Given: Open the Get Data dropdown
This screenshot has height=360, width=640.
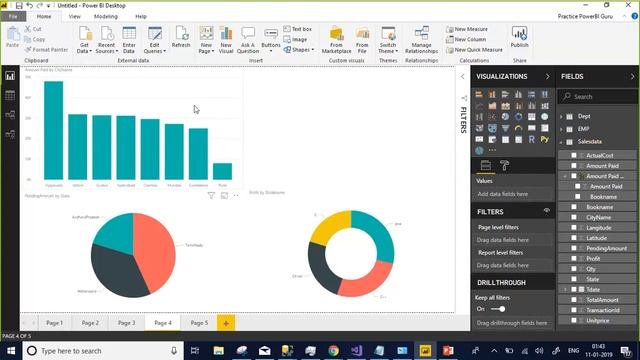Looking at the screenshot, I should coord(84,40).
